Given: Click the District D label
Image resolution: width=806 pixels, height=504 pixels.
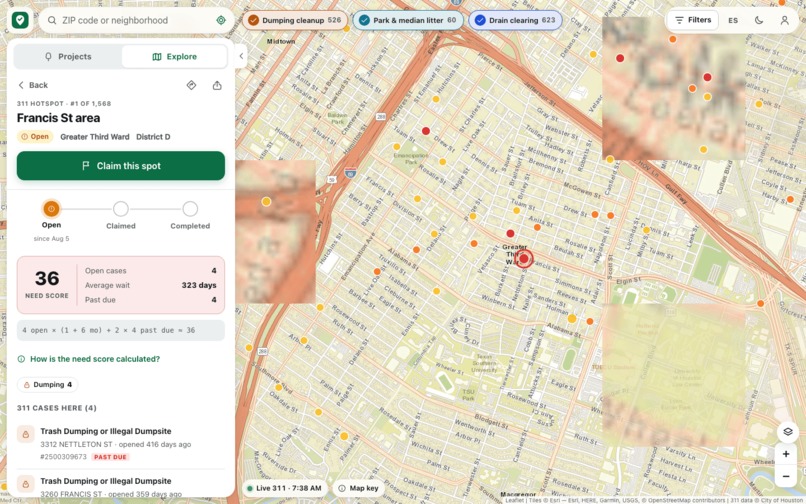Looking at the screenshot, I should [x=153, y=137].
